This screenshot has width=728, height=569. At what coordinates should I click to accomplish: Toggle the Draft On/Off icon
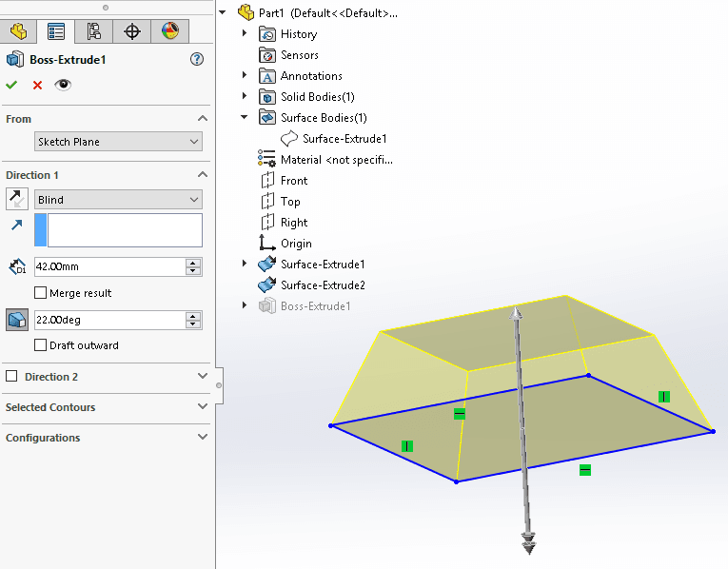point(17,320)
